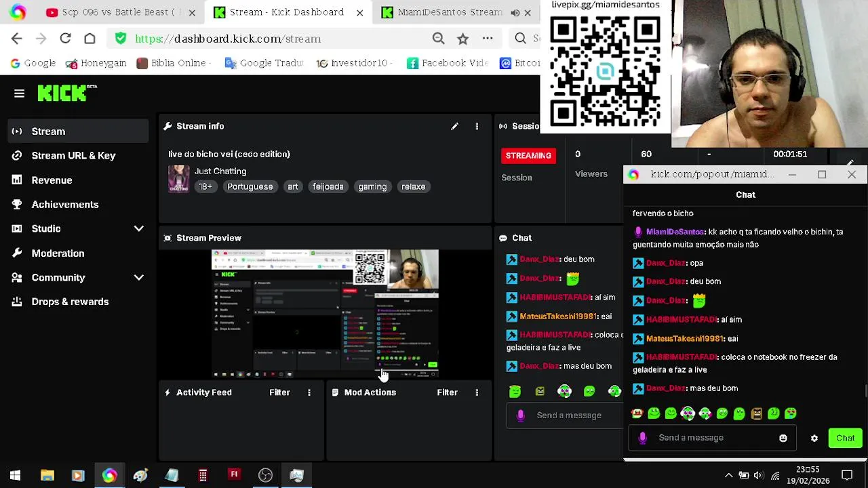This screenshot has height=488, width=868.
Task: Click the STREAMING status badge
Action: point(528,155)
